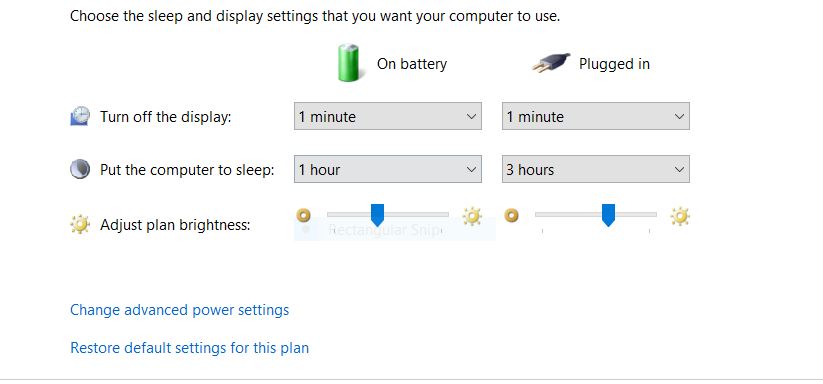Click the dim brightness icon under On battery
Viewport: 823px width, 384px height.
click(x=303, y=215)
